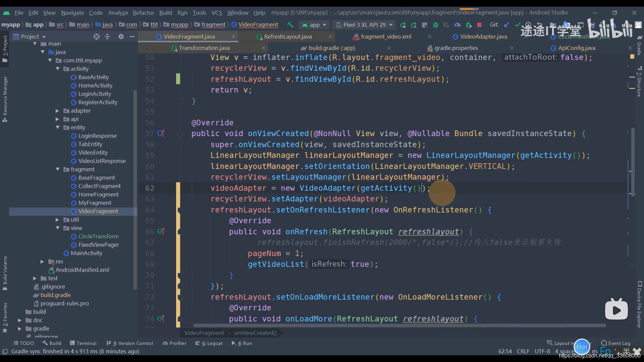644x362 pixels.
Task: Collapse the activity folder
Action: point(58,69)
